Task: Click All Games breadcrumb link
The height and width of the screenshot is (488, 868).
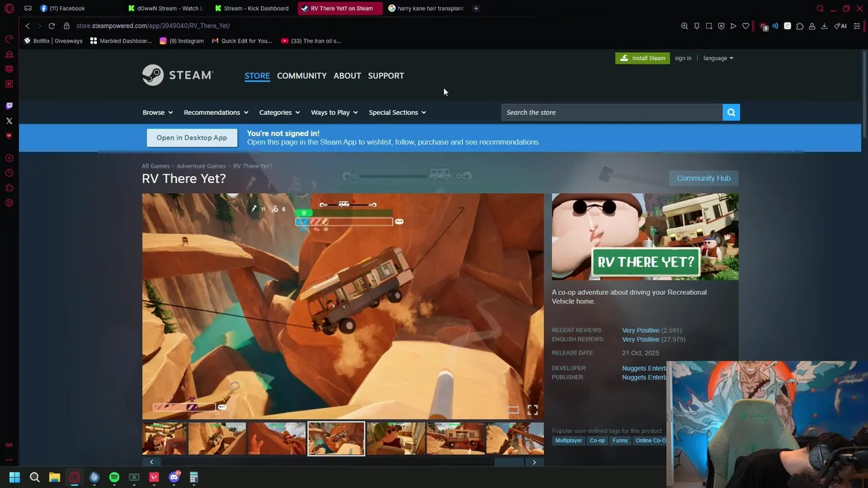Action: coord(155,166)
